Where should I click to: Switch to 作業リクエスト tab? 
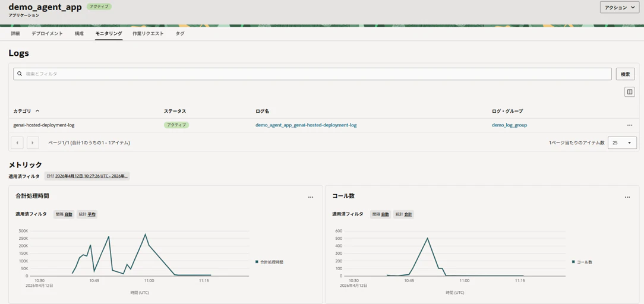pyautogui.click(x=149, y=34)
